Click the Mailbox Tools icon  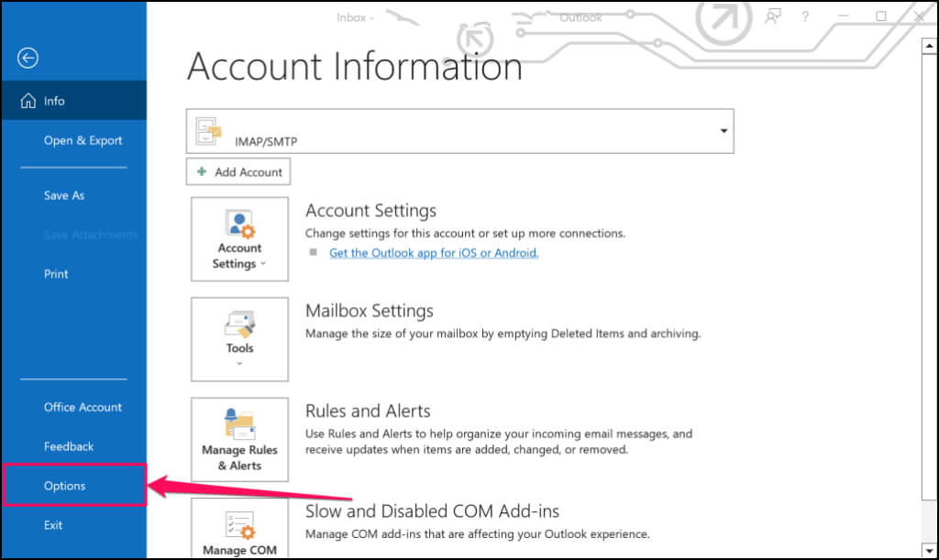(x=239, y=324)
